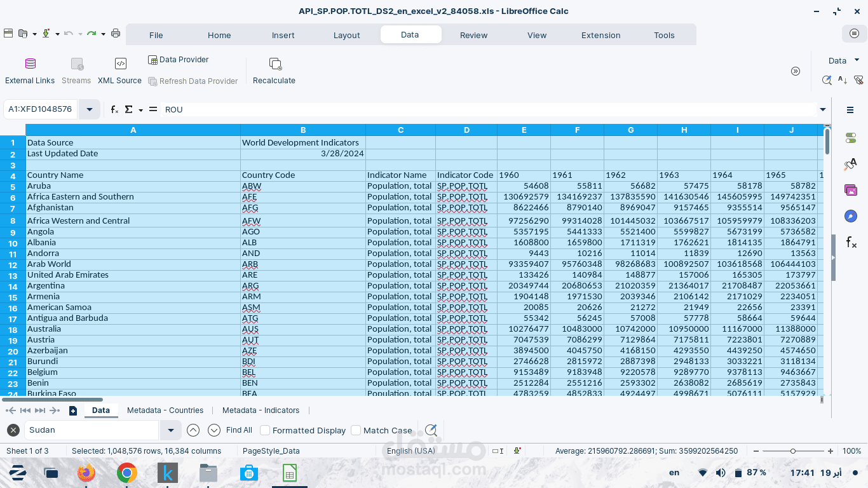Click the notebookbar menubar toggle icon
Viewport: 868px width, 488px height.
click(8, 34)
